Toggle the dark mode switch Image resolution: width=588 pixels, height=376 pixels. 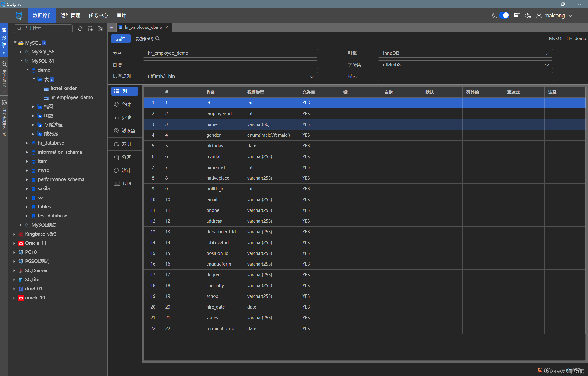[x=504, y=16]
